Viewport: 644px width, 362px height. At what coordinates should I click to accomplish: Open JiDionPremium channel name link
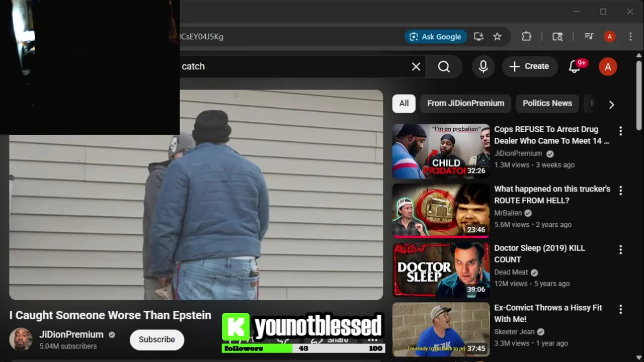click(x=71, y=335)
